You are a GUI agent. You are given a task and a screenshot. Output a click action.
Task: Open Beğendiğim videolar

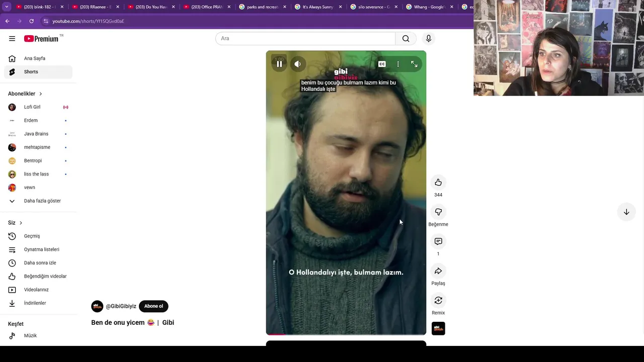point(38,277)
